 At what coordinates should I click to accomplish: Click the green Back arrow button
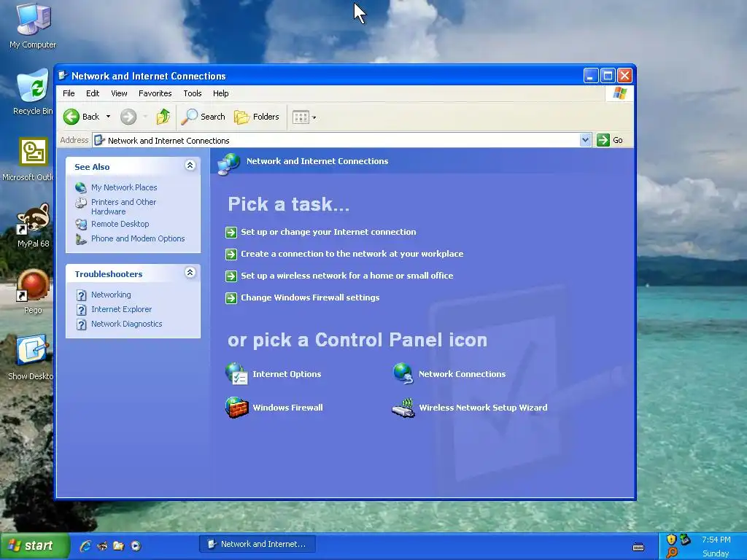71,117
